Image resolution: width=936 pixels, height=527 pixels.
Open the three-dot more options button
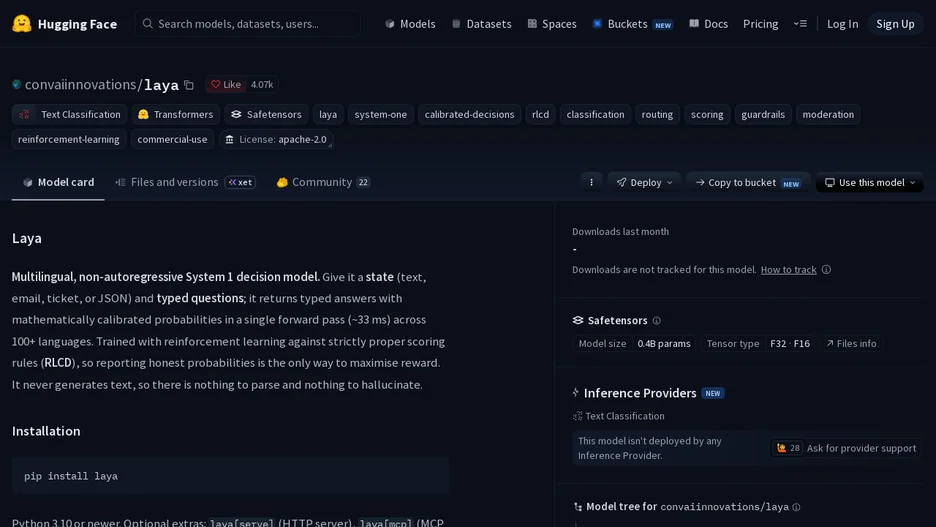[x=592, y=183]
